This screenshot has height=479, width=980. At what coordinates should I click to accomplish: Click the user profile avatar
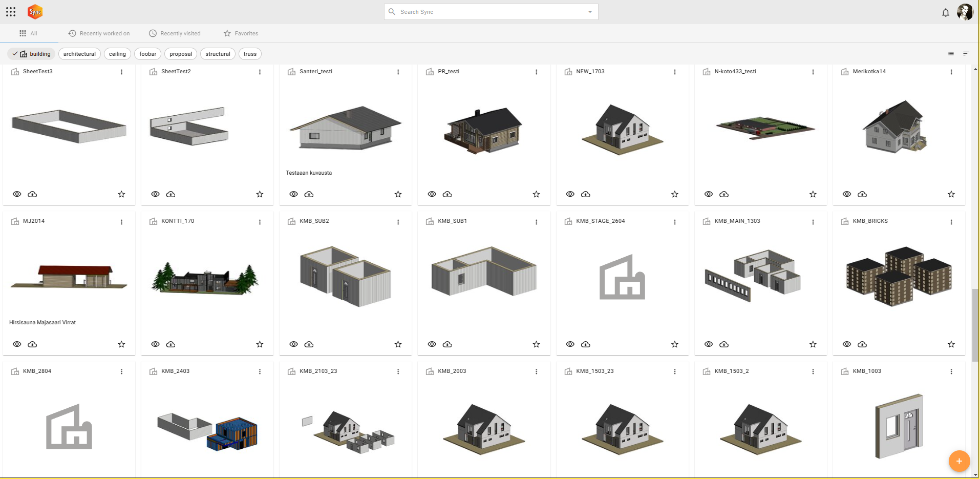coord(965,12)
